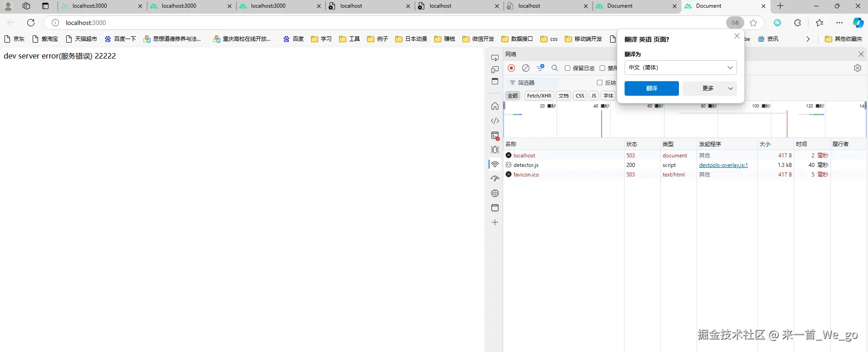Open the 工具 bookmarks folder

pos(349,39)
